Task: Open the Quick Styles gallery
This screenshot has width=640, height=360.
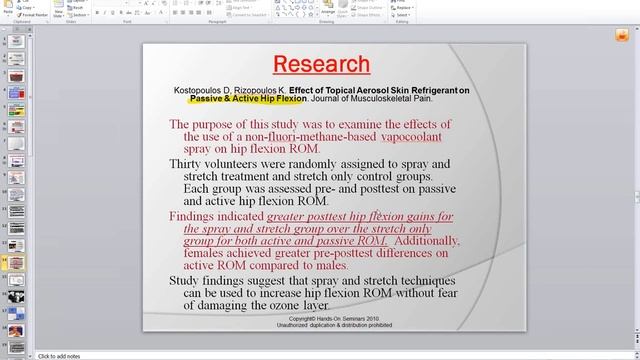Action: click(x=342, y=9)
